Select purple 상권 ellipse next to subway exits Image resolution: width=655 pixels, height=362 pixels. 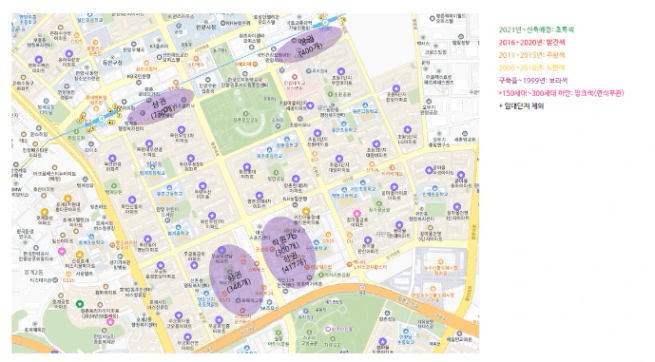click(x=160, y=107)
